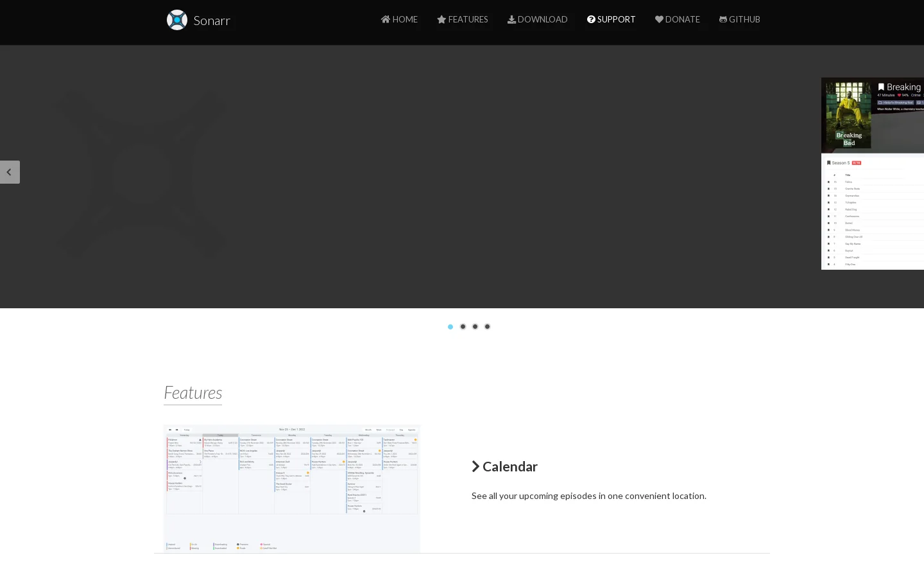Click the previous slide chevron arrow

tap(9, 172)
